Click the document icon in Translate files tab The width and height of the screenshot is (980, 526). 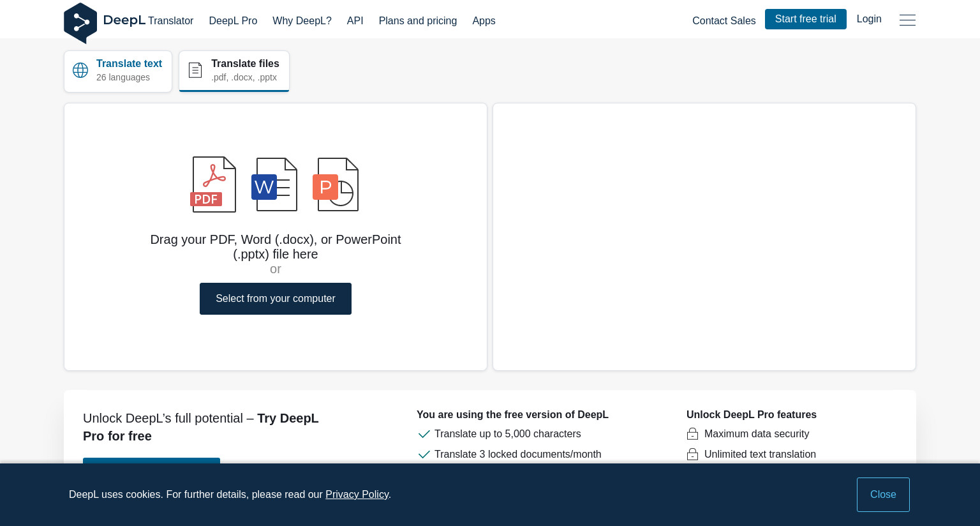click(x=195, y=70)
